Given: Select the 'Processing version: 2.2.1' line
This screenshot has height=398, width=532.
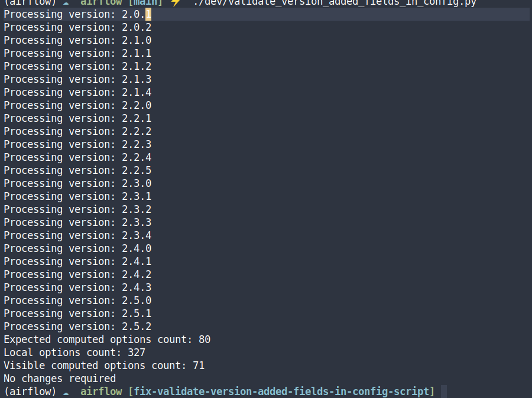Looking at the screenshot, I should coord(77,118).
